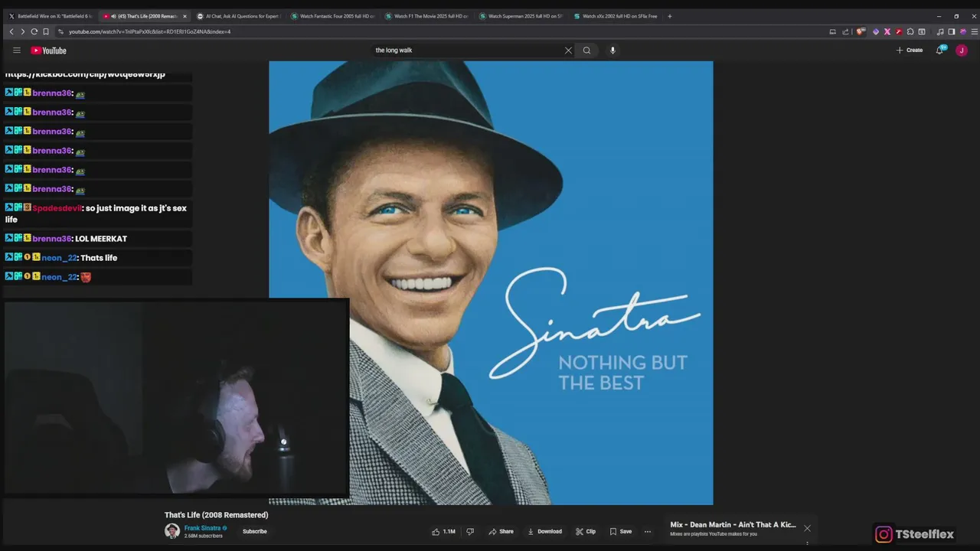Like the video with thumbs up
Screen dimensions: 980x551
coord(444,531)
